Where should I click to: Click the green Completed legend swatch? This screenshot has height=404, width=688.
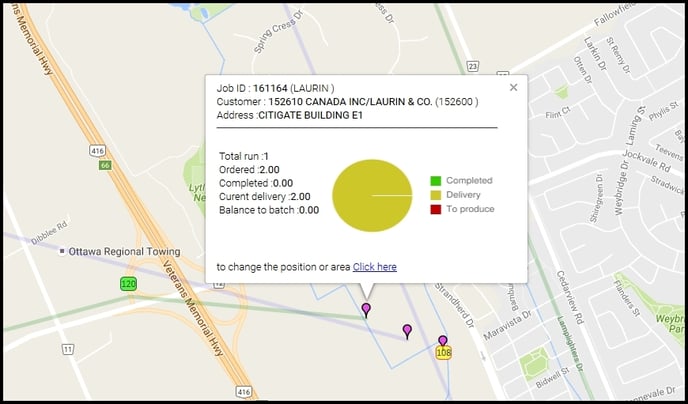pyautogui.click(x=435, y=180)
